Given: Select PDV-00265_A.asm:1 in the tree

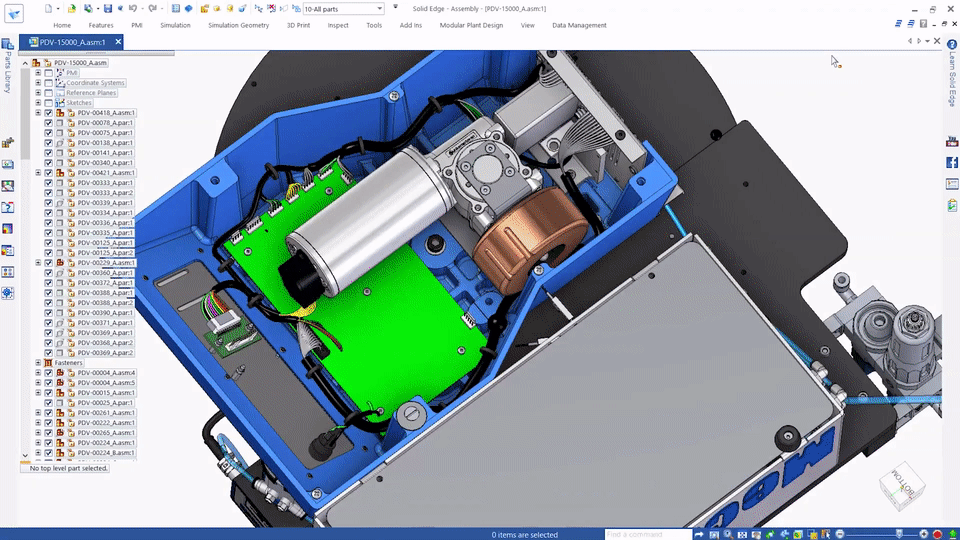Looking at the screenshot, I should coord(106,433).
